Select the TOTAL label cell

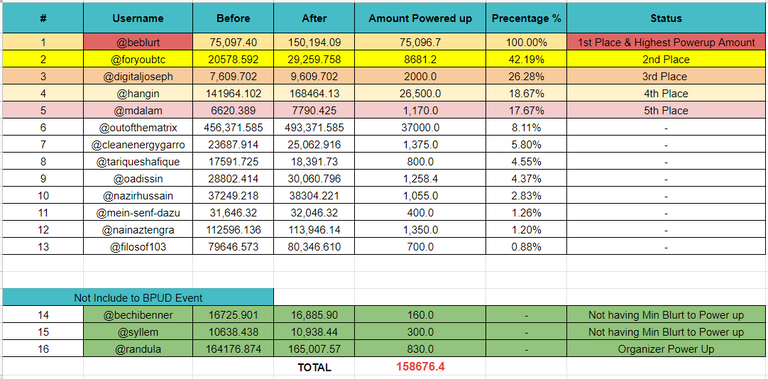314,367
